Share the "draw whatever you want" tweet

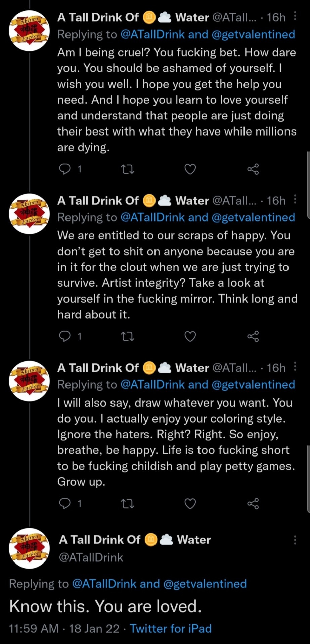(253, 503)
